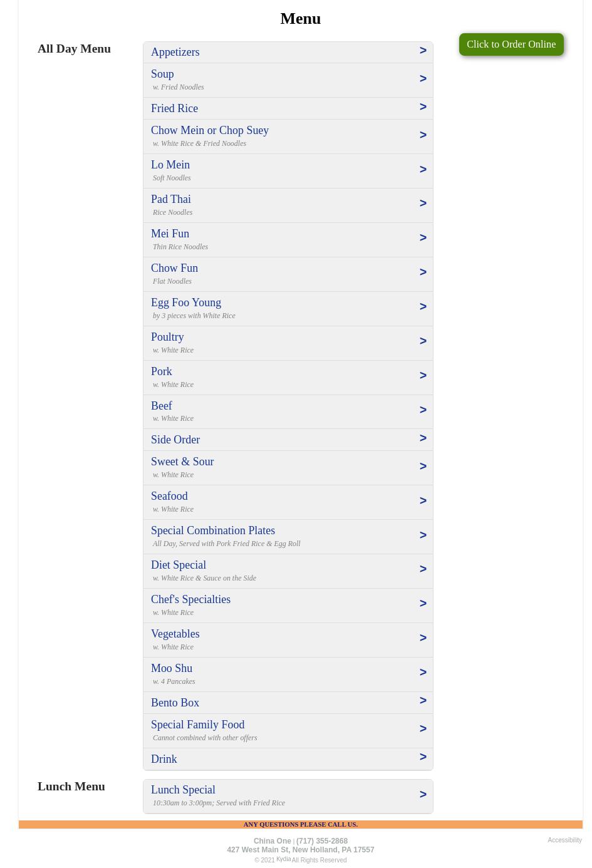Open Special Combination Plates section
The height and width of the screenshot is (868, 592).
click(x=213, y=530)
